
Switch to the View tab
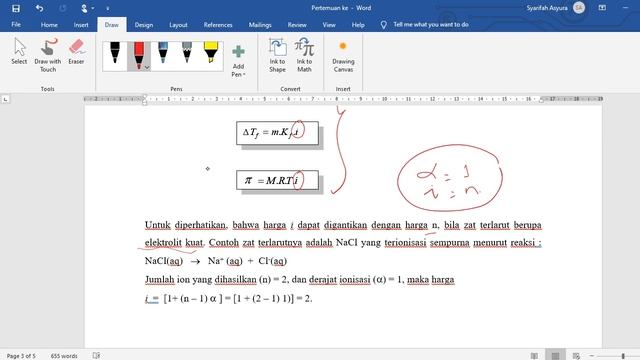tap(329, 24)
